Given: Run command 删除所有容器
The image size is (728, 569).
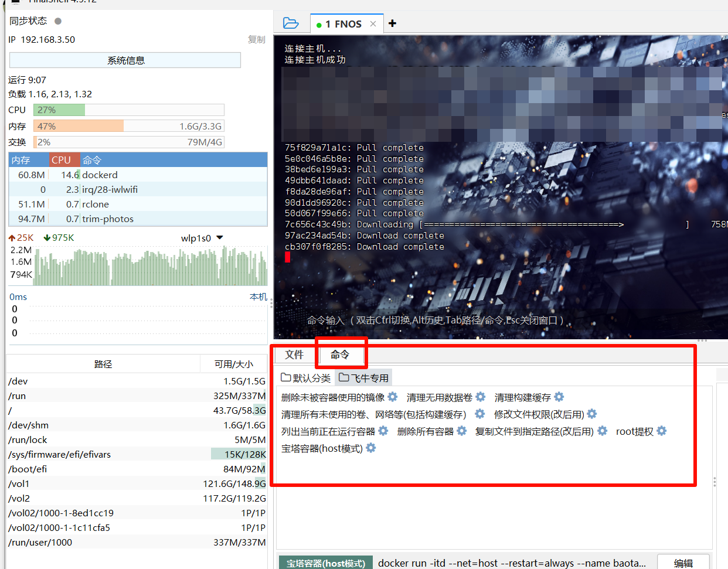Looking at the screenshot, I should tap(426, 431).
